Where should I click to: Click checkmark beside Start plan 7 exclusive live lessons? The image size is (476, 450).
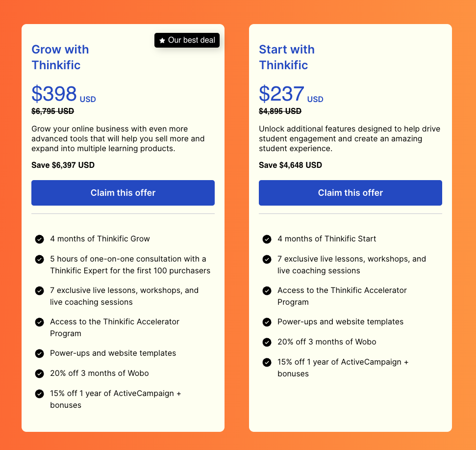(x=267, y=259)
